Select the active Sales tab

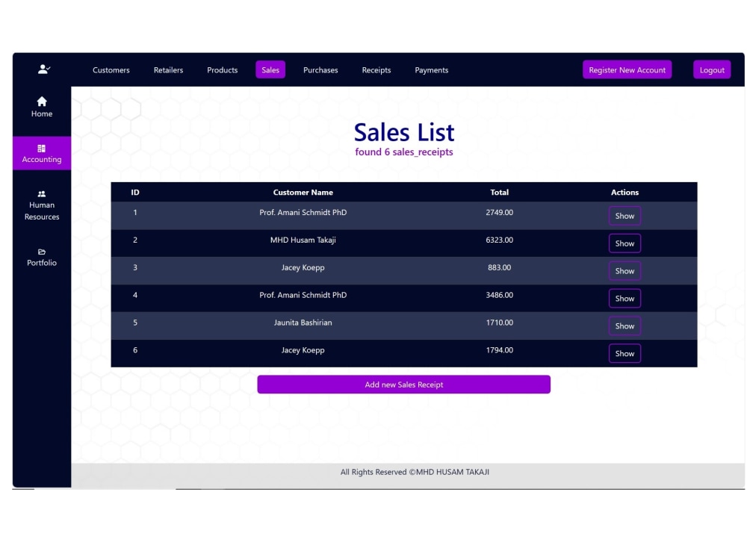pyautogui.click(x=270, y=69)
